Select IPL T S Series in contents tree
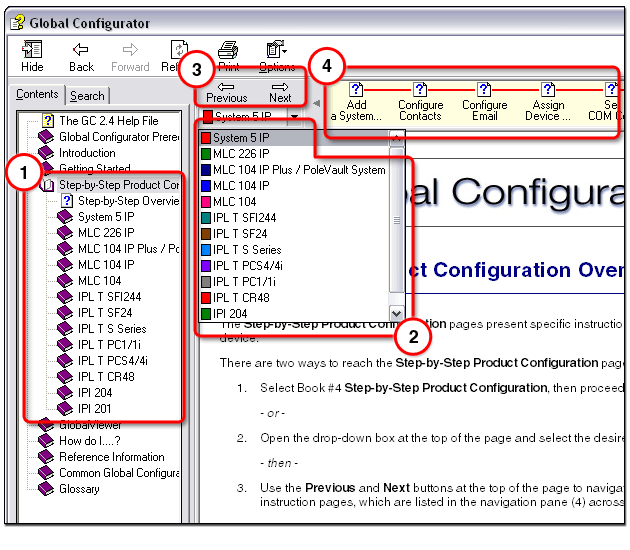 [x=112, y=329]
